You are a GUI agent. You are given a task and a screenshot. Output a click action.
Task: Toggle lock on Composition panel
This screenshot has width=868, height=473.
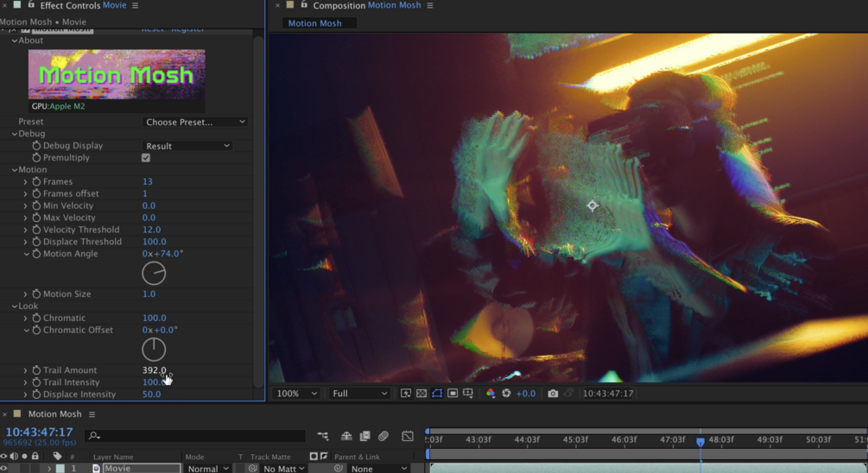coord(304,5)
